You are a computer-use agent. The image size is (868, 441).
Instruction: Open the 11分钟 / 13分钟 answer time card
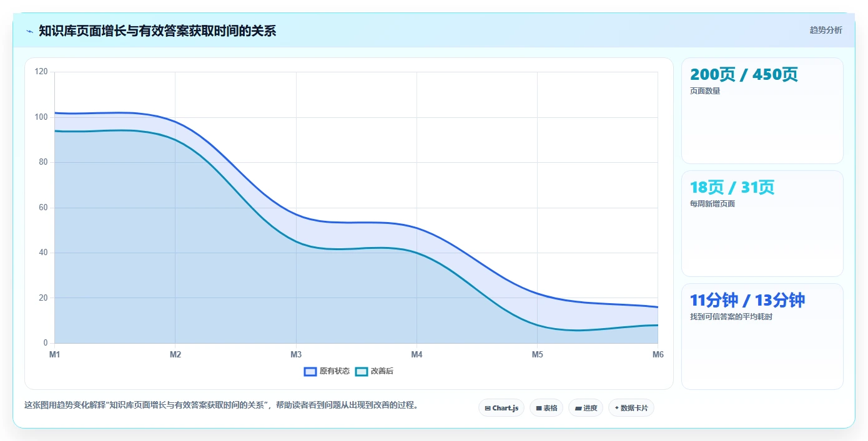(x=762, y=337)
